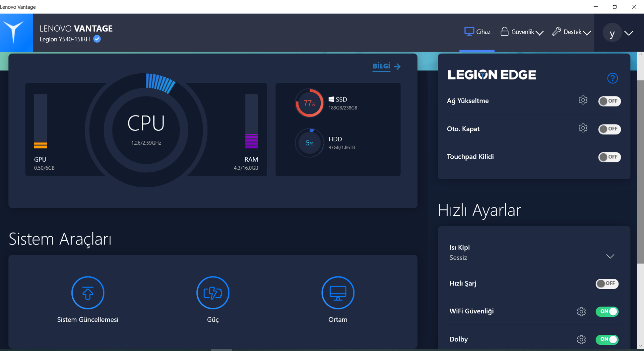Turn off the Dolby switch
The image size is (644, 351).
point(607,339)
